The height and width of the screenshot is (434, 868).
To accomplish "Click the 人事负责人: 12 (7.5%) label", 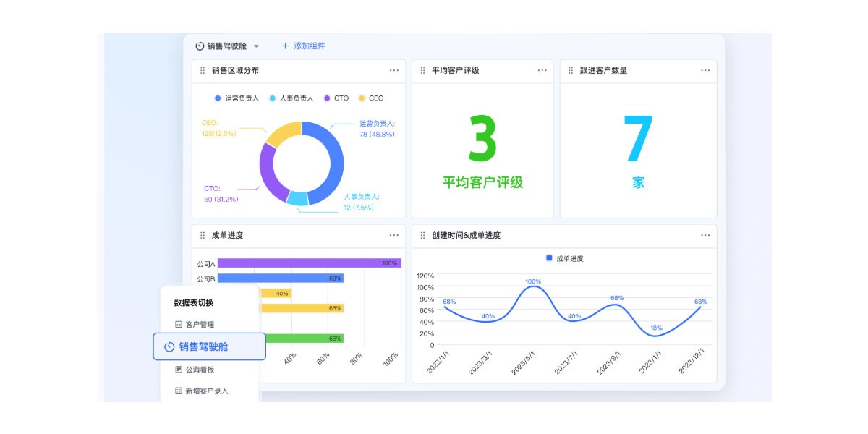I will 362,202.
